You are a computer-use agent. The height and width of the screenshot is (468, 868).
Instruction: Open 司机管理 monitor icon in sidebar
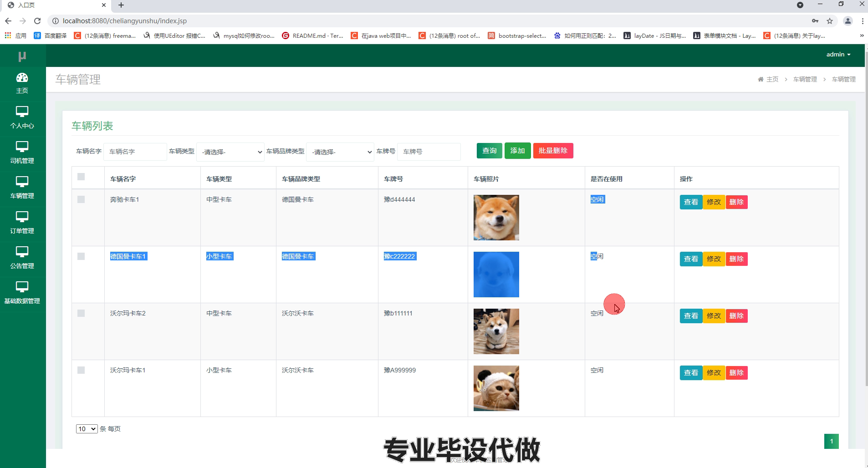[22, 147]
